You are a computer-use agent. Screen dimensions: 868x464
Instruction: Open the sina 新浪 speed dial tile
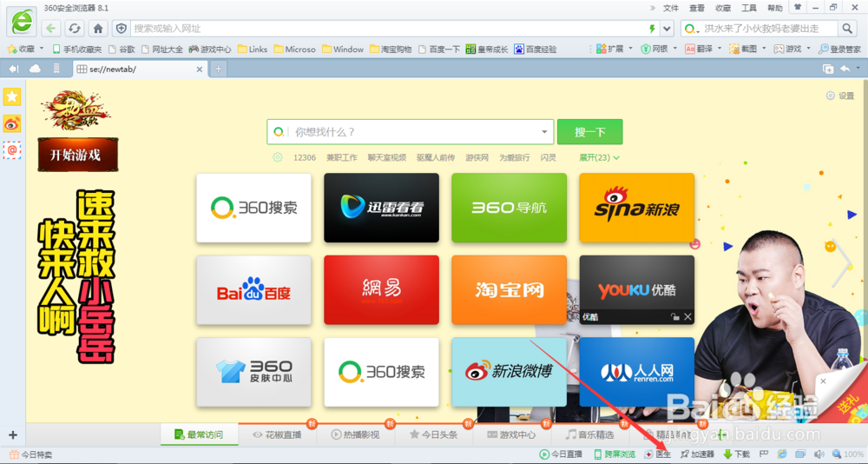636,208
